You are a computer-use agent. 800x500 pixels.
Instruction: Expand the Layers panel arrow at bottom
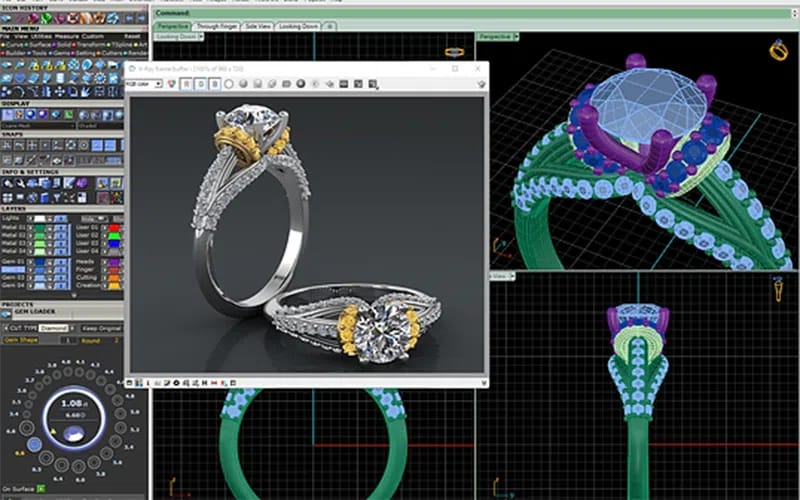(72, 294)
